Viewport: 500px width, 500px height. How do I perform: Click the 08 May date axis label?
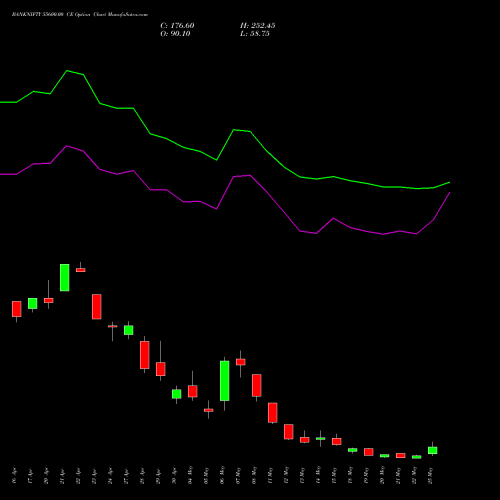coord(254,475)
